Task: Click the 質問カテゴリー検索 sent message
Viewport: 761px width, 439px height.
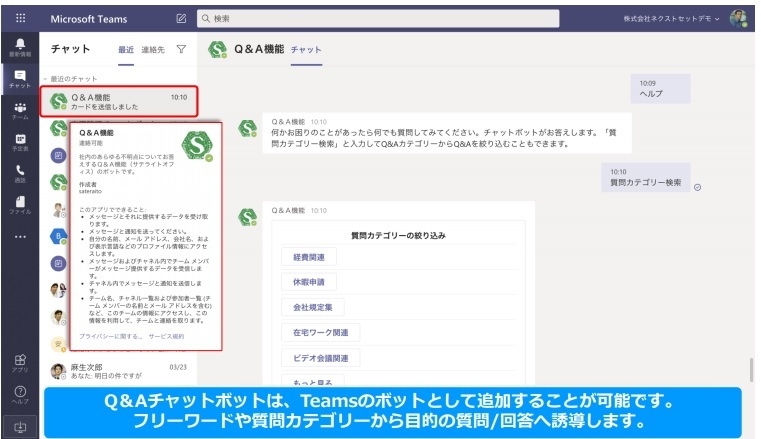Action: pyautogui.click(x=645, y=177)
